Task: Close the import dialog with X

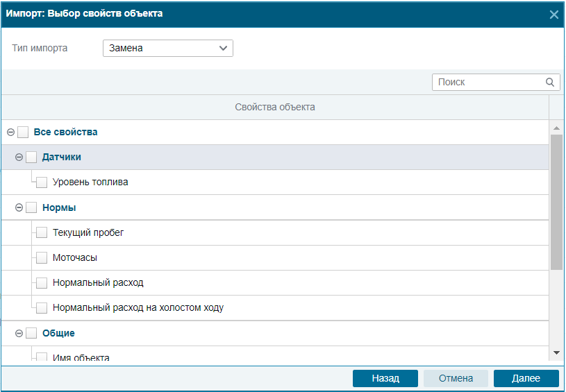Action: coord(553,15)
